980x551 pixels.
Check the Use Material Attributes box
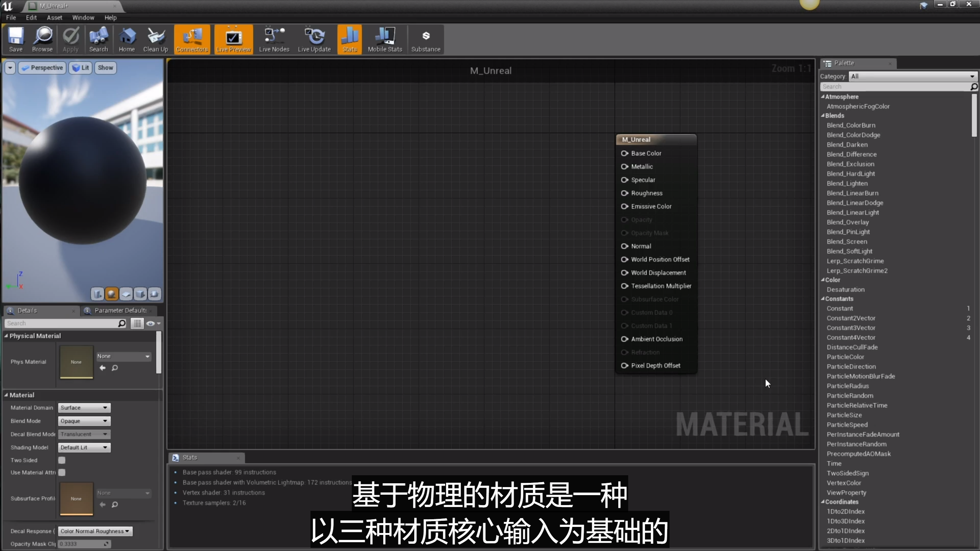point(62,473)
